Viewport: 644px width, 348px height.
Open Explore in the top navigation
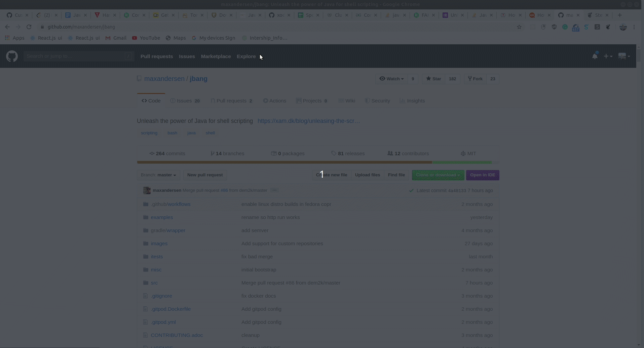pos(246,56)
